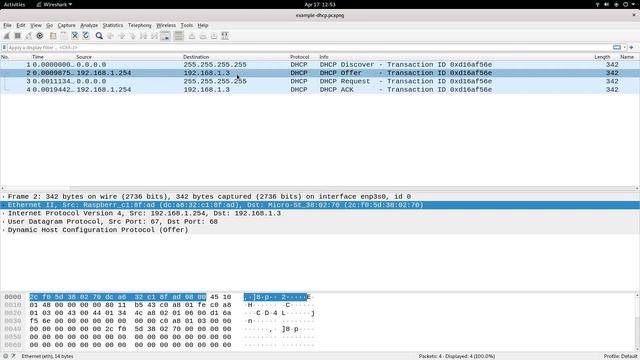Open the display filter history dropdown
This screenshot has width=640, height=360.
pos(624,47)
